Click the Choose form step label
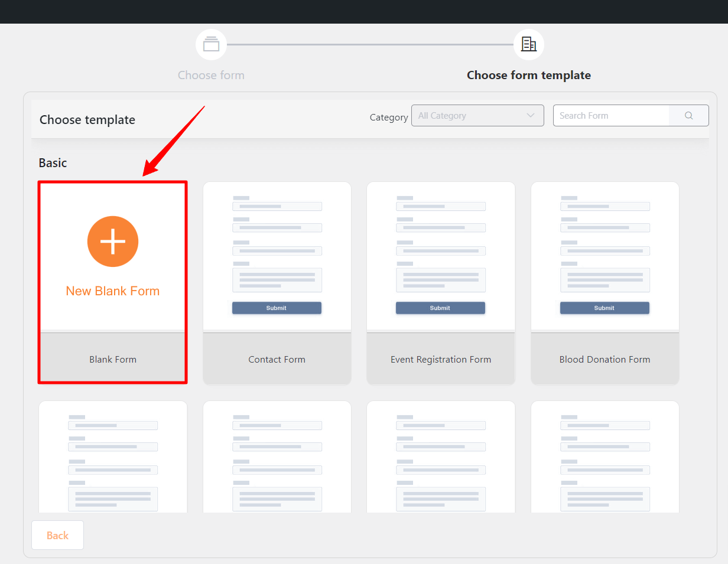This screenshot has height=564, width=728. [211, 75]
